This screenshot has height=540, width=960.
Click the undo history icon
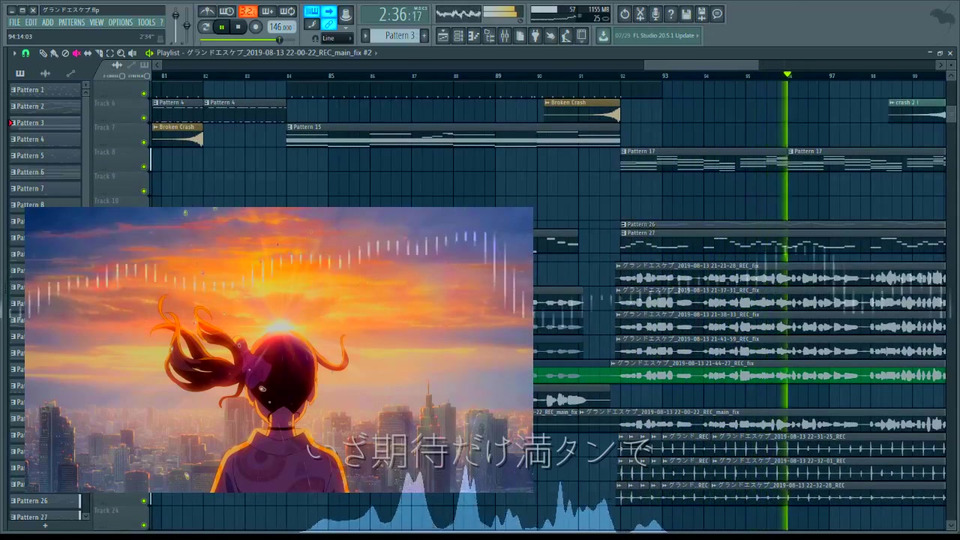tap(624, 13)
